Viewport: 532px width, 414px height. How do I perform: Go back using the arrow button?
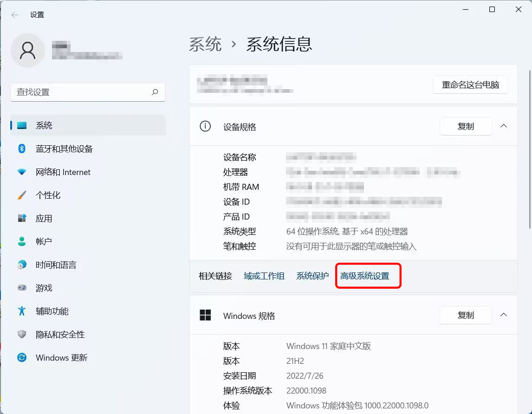pyautogui.click(x=15, y=15)
